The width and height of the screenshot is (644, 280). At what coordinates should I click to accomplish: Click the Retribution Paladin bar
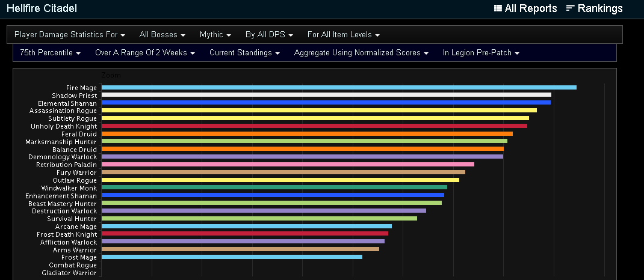click(288, 165)
